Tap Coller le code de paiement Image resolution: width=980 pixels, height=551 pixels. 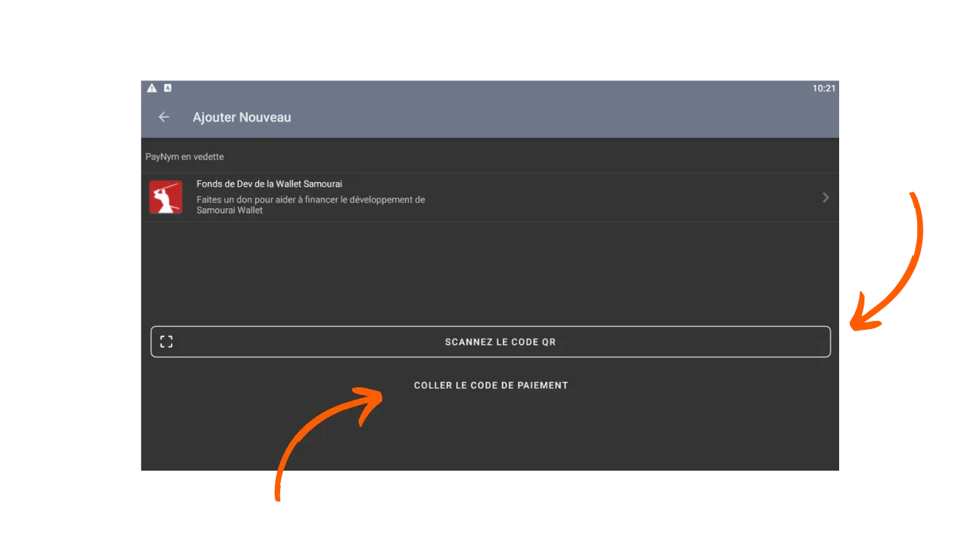pos(491,385)
